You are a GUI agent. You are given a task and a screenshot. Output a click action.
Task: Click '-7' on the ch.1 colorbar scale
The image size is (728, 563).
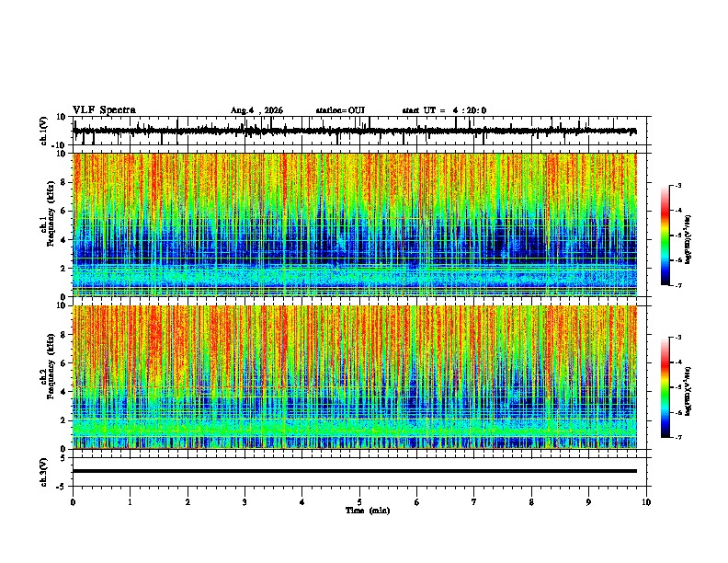[677, 285]
